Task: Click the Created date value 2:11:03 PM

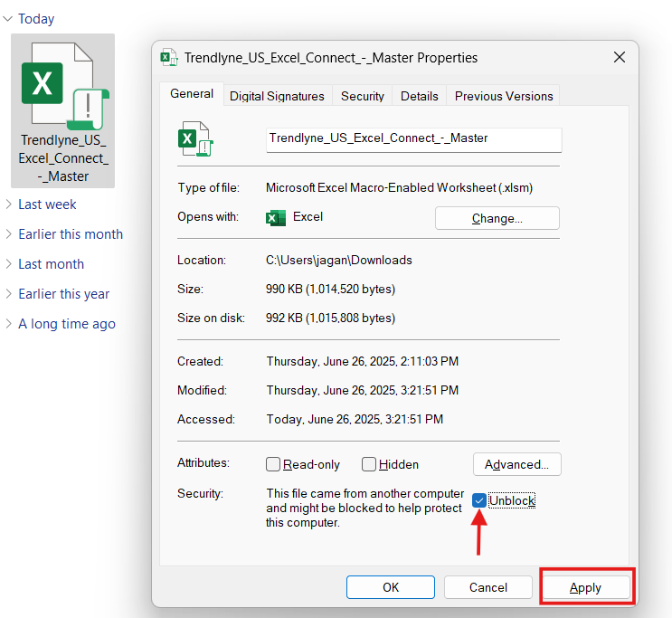Action: tap(362, 361)
